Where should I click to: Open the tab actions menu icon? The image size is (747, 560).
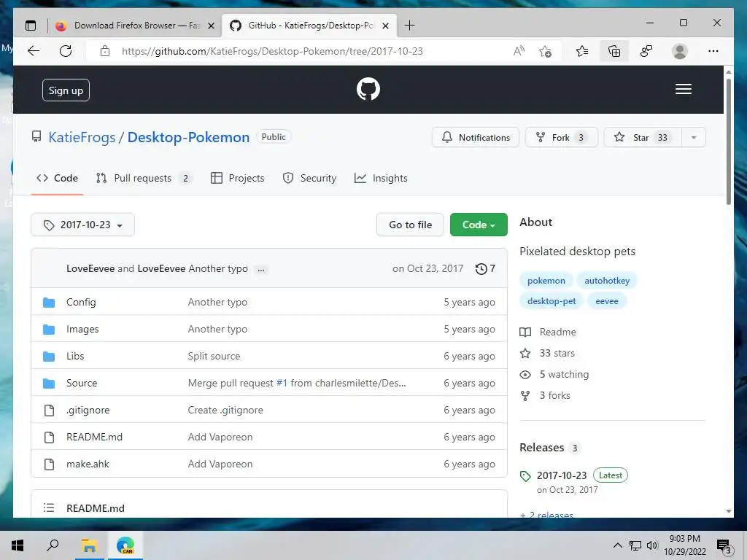pos(31,26)
